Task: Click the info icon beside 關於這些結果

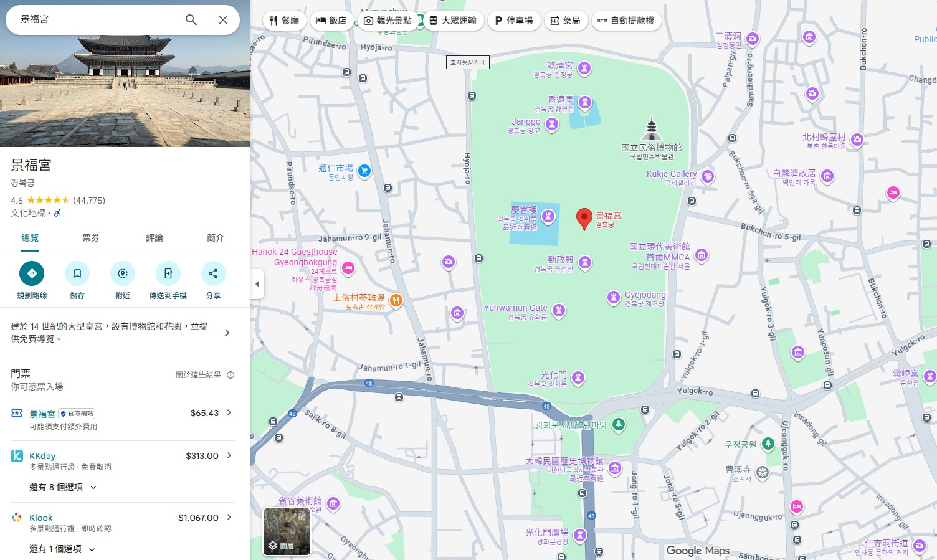Action: click(231, 374)
